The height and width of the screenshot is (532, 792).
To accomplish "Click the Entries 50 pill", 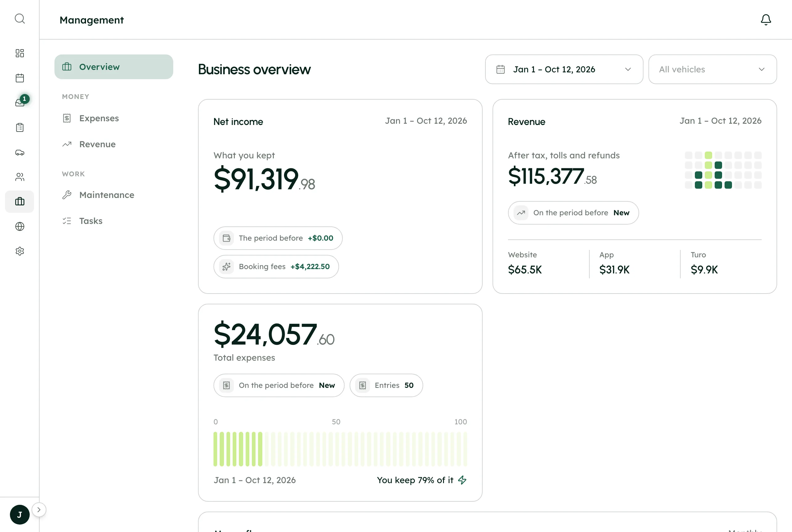I will point(386,385).
